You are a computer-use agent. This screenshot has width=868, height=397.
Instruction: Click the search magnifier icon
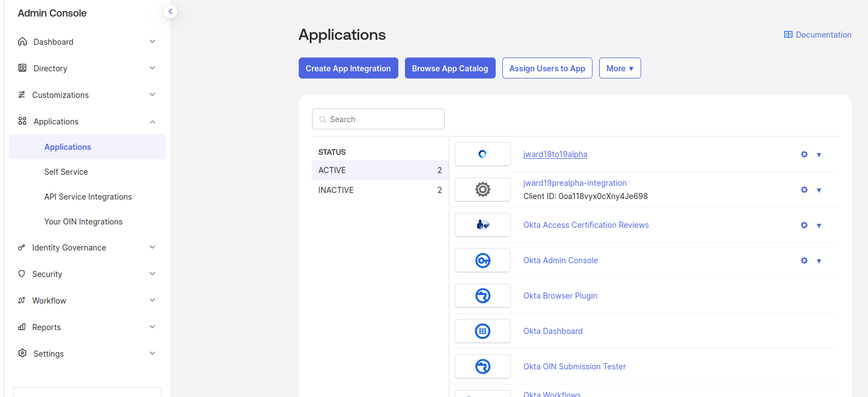click(323, 119)
